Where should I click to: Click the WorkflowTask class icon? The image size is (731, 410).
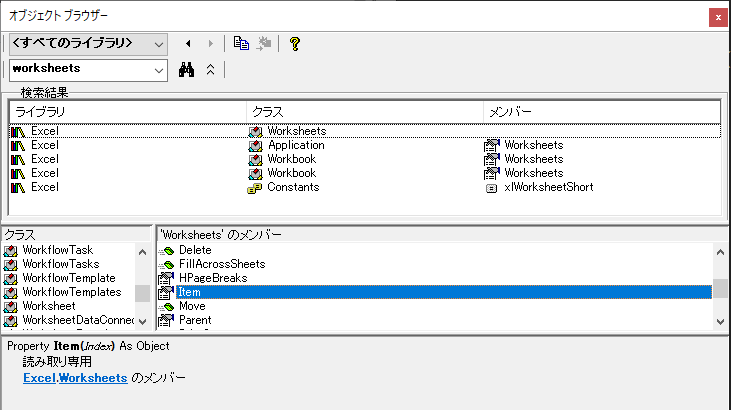(11, 251)
